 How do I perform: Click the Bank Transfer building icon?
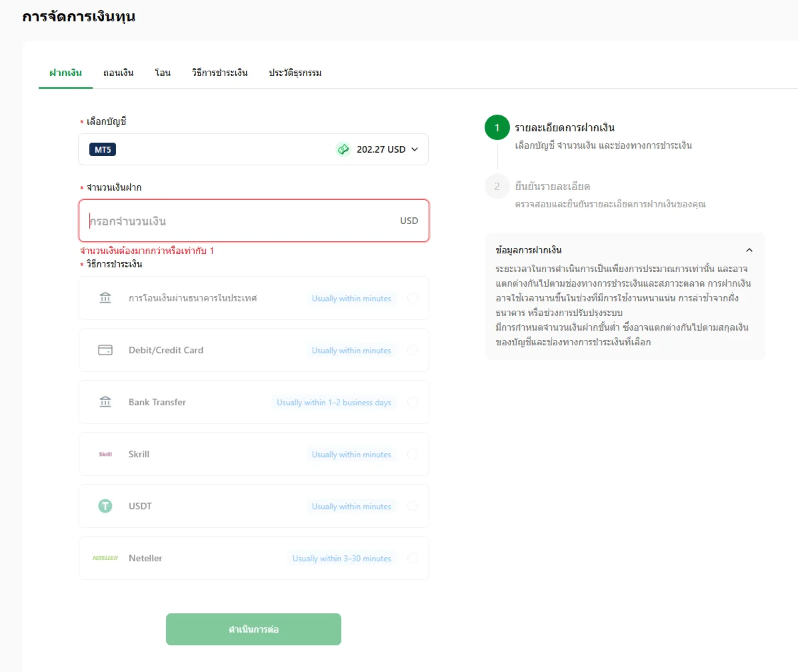coord(105,402)
